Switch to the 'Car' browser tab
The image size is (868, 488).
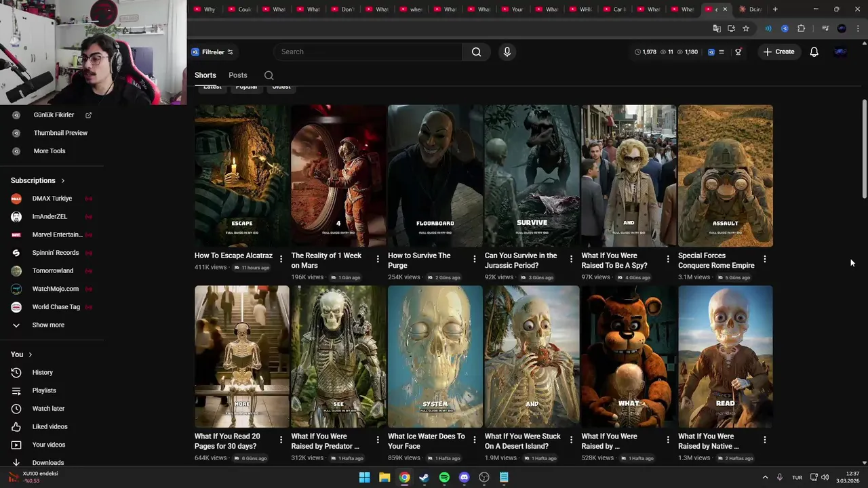(x=614, y=9)
